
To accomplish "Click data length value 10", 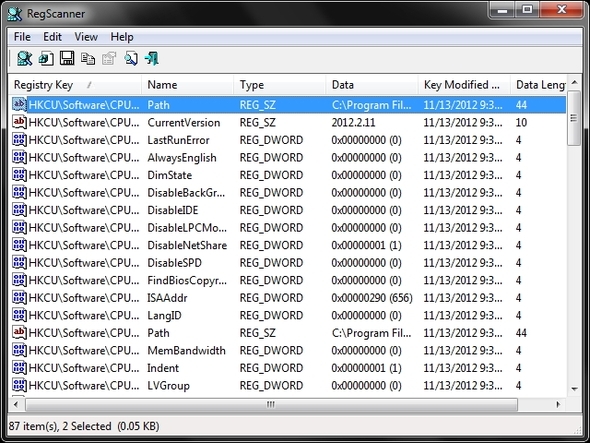I will (521, 122).
